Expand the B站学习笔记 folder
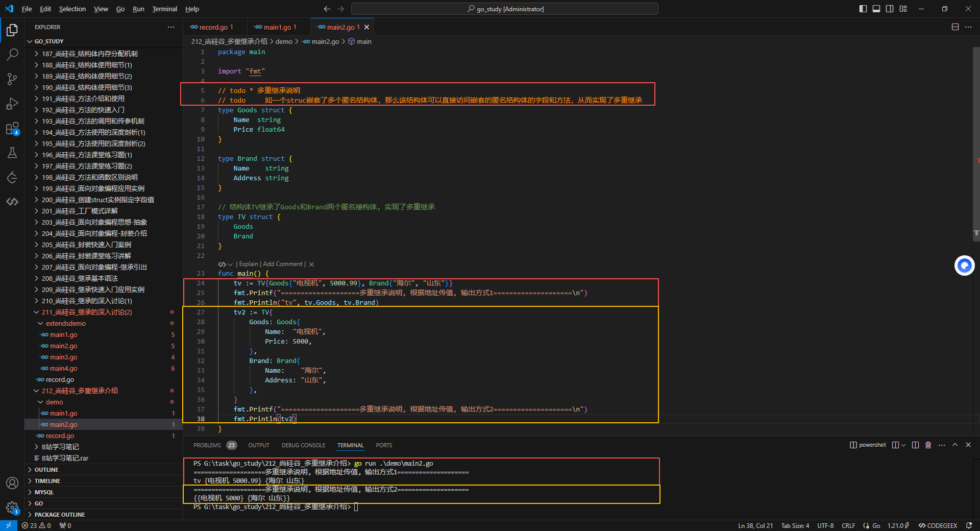This screenshot has height=531, width=980. pyautogui.click(x=104, y=447)
